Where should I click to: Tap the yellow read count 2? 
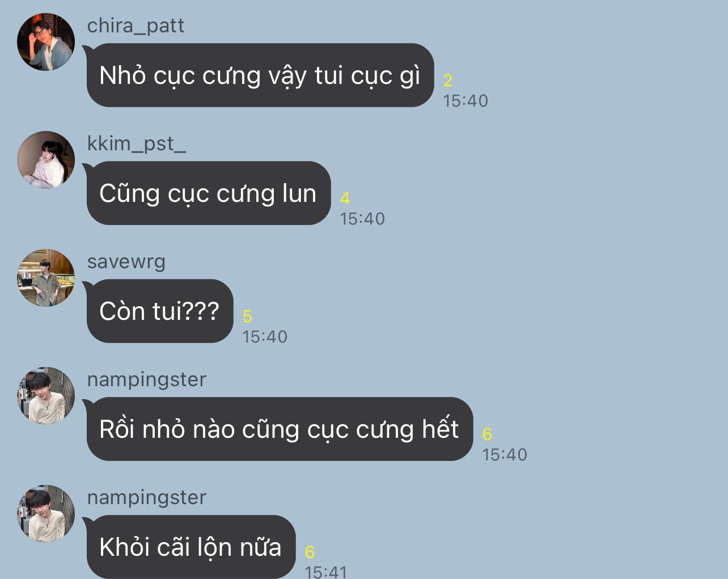click(x=448, y=81)
